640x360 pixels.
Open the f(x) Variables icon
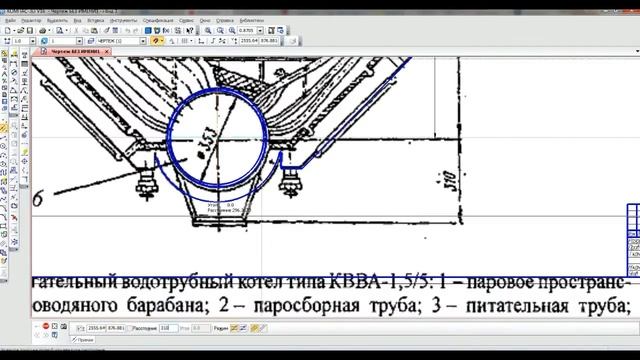(166, 31)
